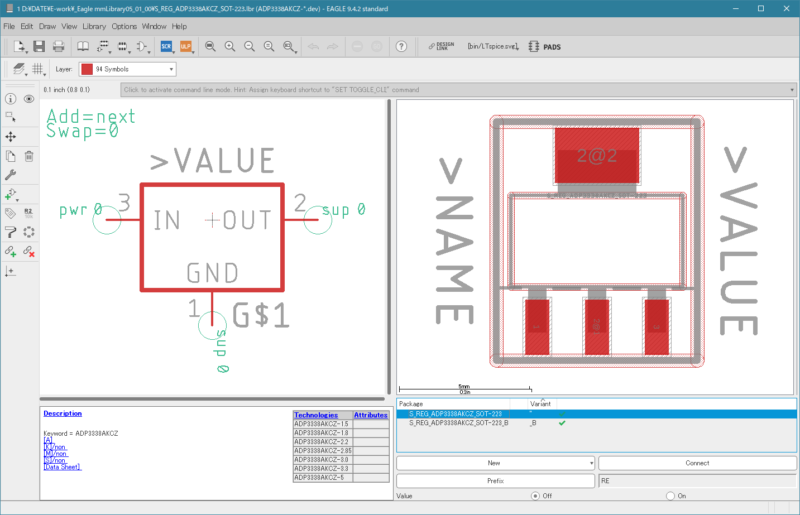Open the Options menu
Screen dimensions: 800x515
[x=124, y=26]
